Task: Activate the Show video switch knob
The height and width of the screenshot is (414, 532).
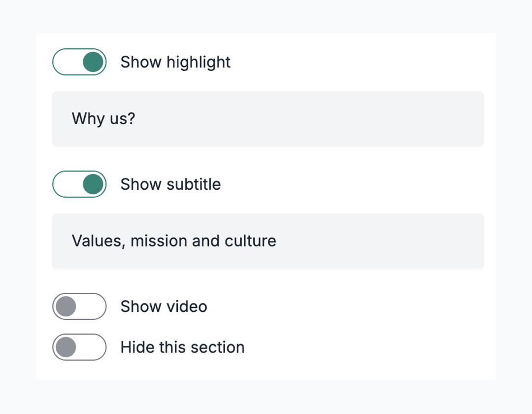Action: pos(67,306)
